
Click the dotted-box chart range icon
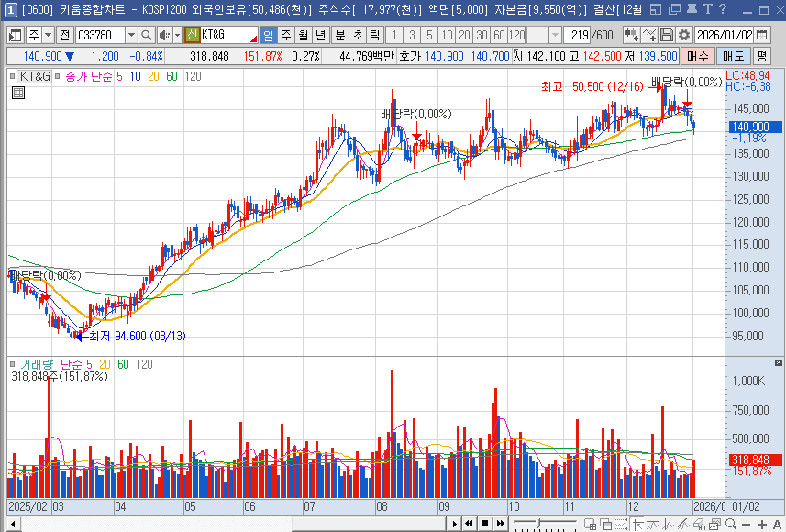coord(622,525)
